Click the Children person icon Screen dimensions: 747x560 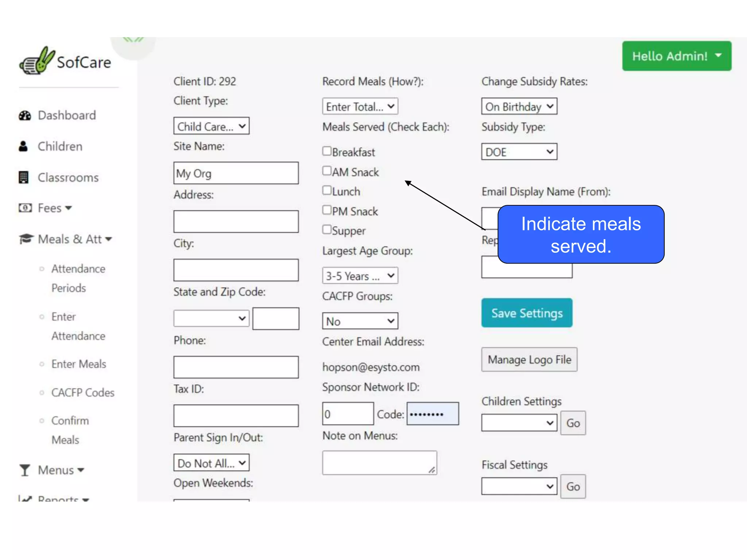[23, 147]
